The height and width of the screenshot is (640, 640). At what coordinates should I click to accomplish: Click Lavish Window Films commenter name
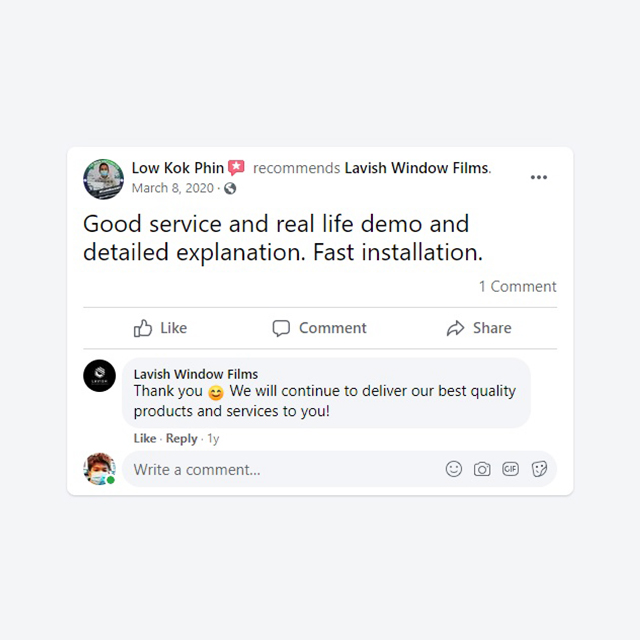tap(196, 374)
